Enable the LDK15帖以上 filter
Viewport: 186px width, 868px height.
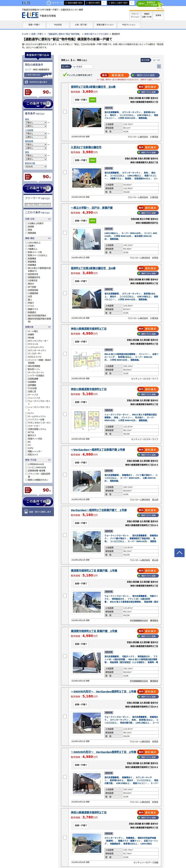[x=26, y=243]
